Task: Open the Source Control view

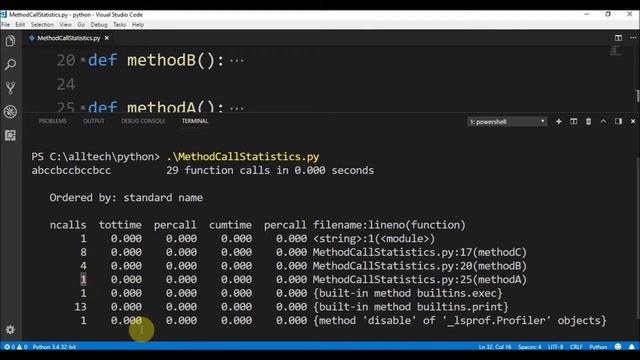Action: coord(11,88)
